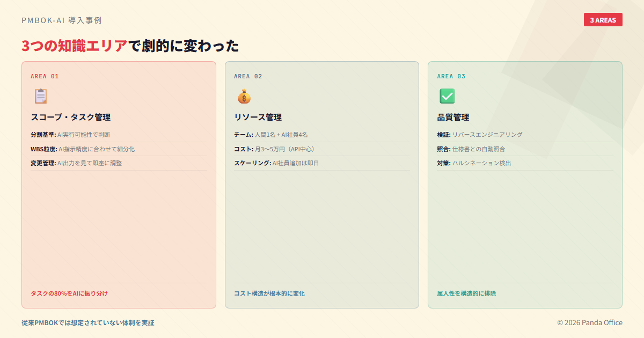Click the タスクの80%をAIに振り分け footer text
644x338 pixels.
tap(69, 293)
